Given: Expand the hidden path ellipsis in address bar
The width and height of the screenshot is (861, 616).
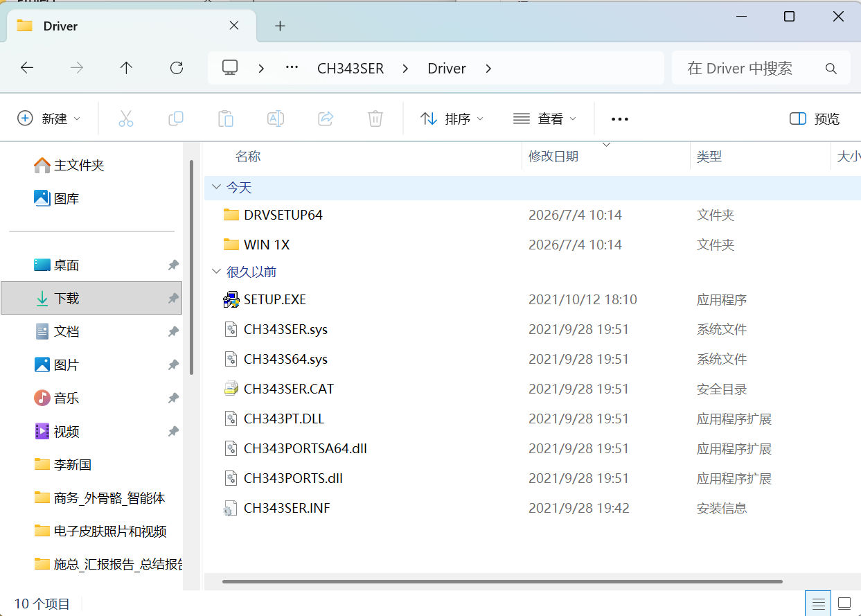Looking at the screenshot, I should 292,68.
